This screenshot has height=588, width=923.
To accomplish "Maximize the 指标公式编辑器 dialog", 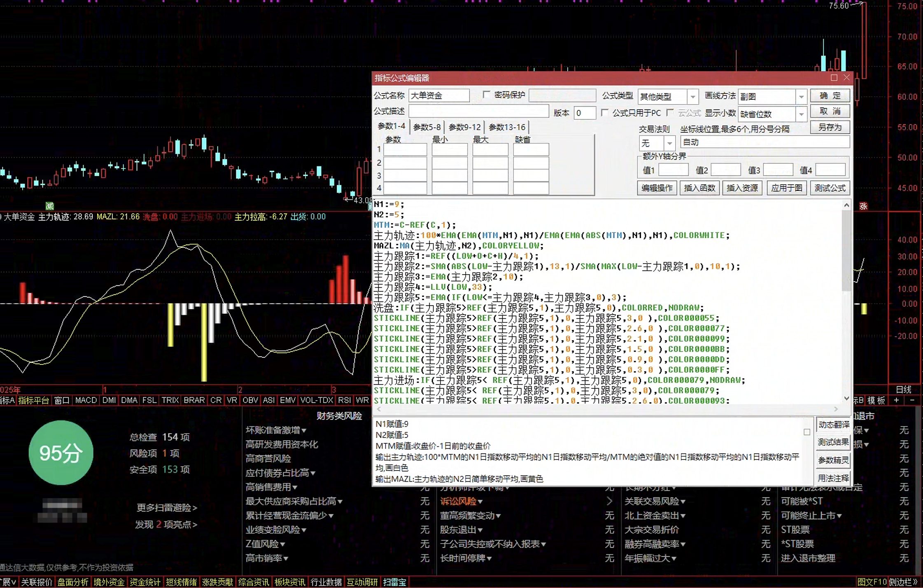I will point(834,77).
